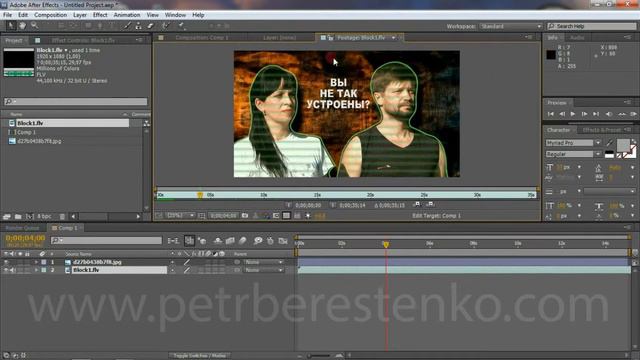Toggle quality switch for d27b0438b7f8.jpg layer

(x=187, y=262)
